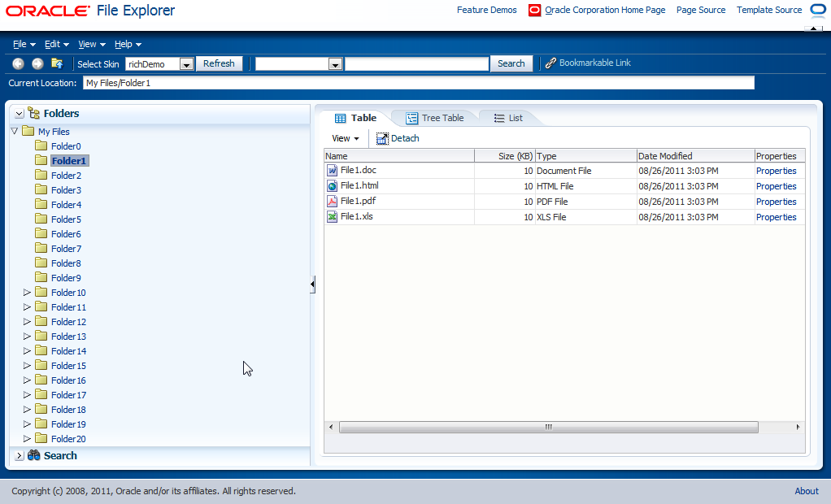Click the Forward navigation arrow
The width and height of the screenshot is (831, 504).
[x=37, y=63]
